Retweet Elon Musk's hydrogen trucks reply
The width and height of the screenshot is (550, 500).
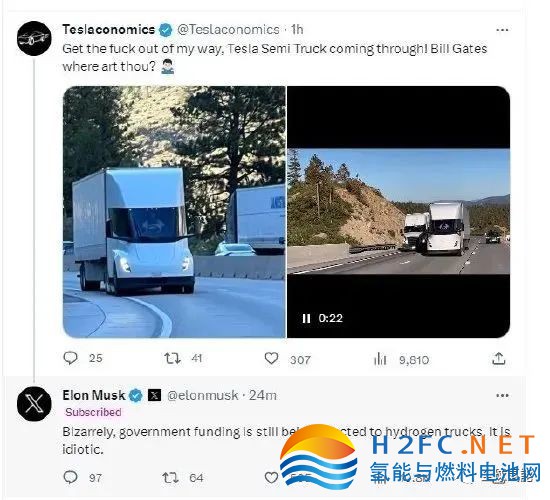pyautogui.click(x=170, y=478)
